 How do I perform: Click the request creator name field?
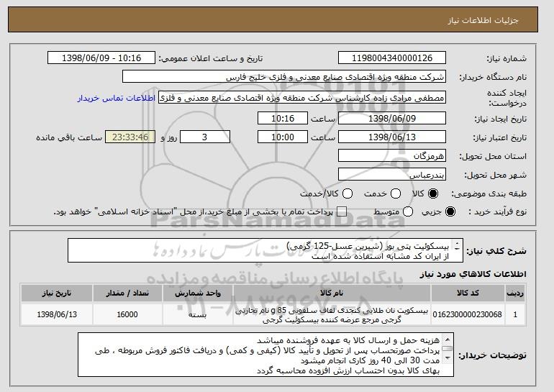pyautogui.click(x=302, y=98)
